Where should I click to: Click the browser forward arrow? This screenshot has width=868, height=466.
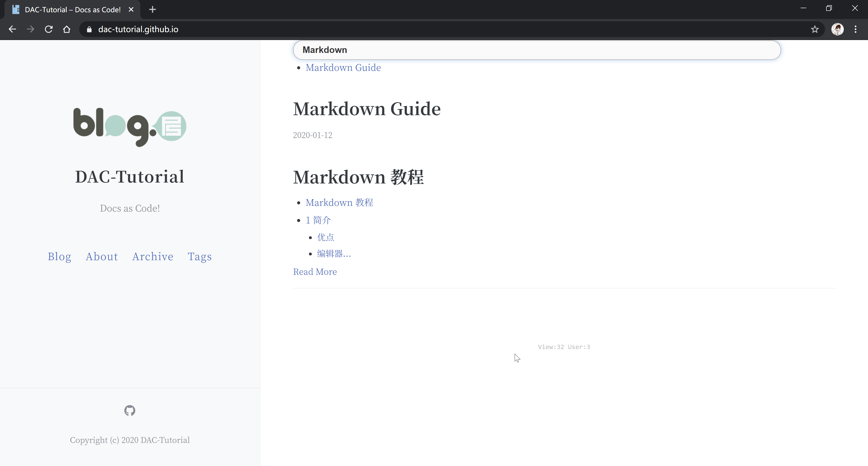[x=30, y=29]
